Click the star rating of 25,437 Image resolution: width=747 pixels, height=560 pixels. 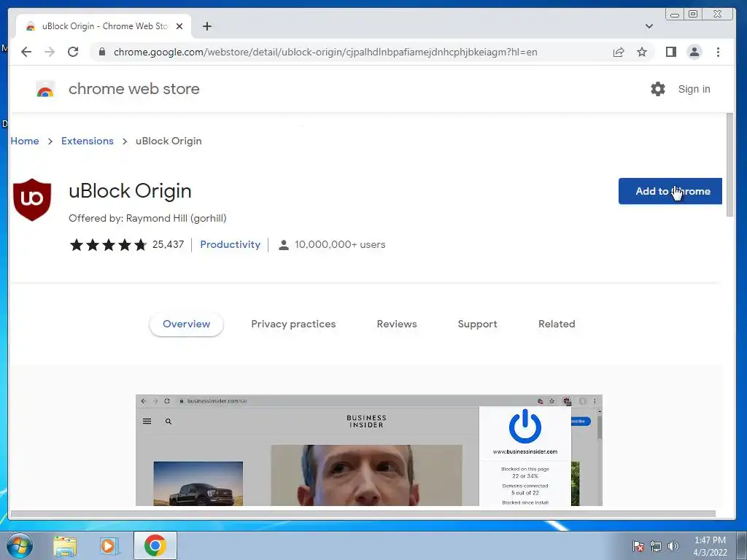tap(108, 245)
